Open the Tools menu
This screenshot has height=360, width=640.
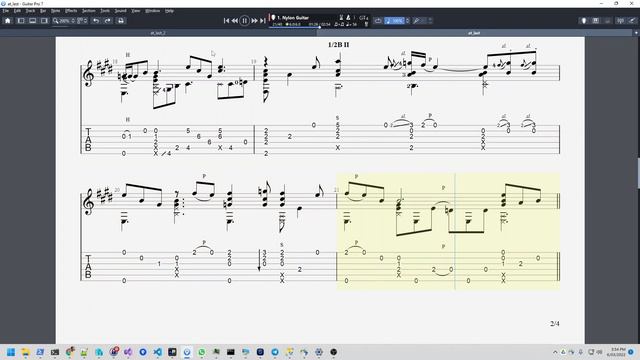[105, 11]
